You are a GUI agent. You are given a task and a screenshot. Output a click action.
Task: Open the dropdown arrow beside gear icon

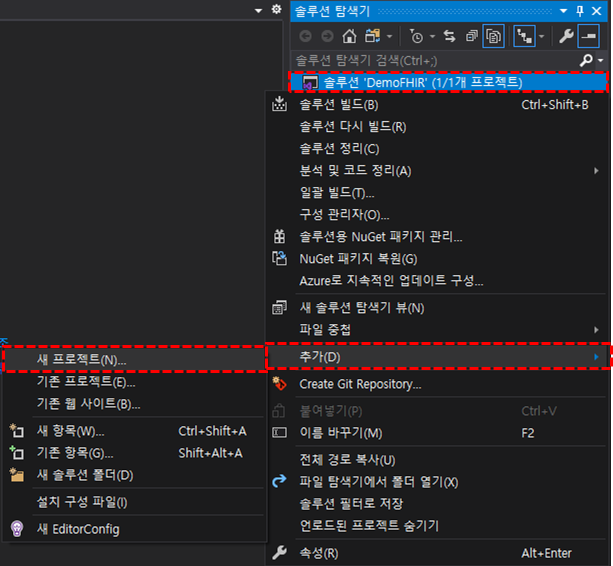tap(258, 11)
